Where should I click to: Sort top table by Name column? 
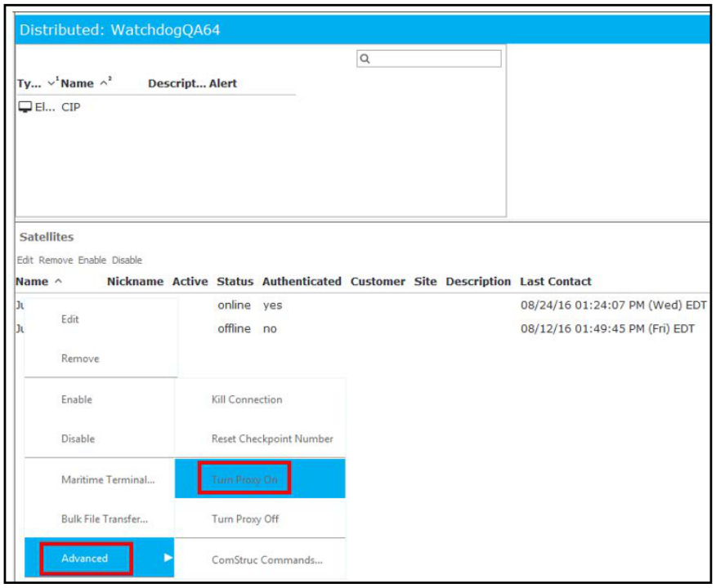[77, 83]
